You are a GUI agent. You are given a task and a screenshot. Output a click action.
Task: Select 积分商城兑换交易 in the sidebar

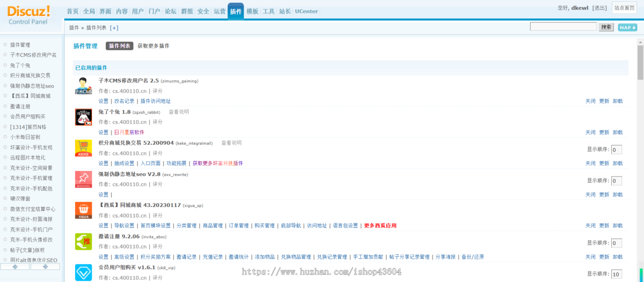coord(30,76)
